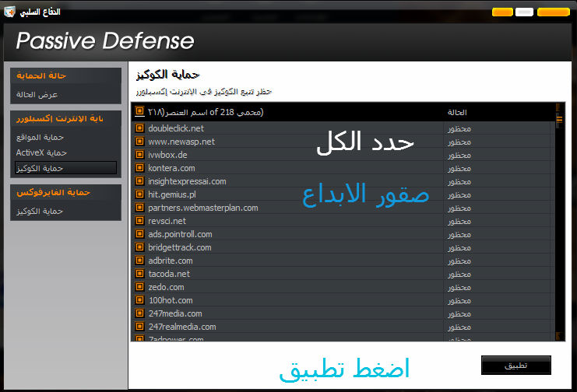Uncheck the box next to kontera.com

(x=140, y=168)
